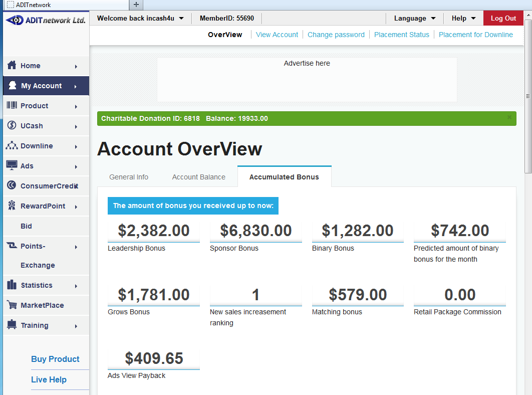Viewport: 532px width, 395px height.
Task: Click the Balance: 19933.00 text
Action: coord(237,118)
